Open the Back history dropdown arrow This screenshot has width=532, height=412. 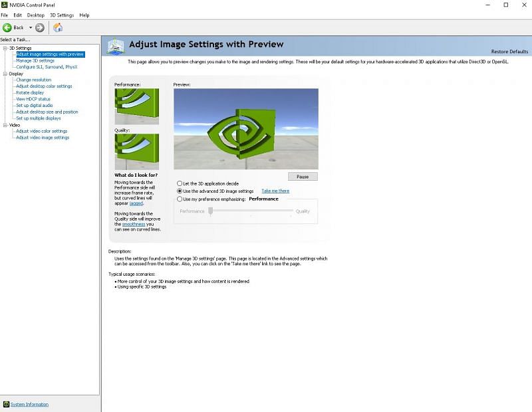tap(30, 27)
